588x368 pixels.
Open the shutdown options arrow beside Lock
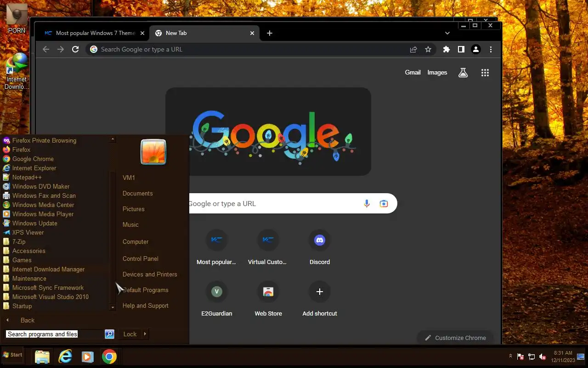point(145,334)
